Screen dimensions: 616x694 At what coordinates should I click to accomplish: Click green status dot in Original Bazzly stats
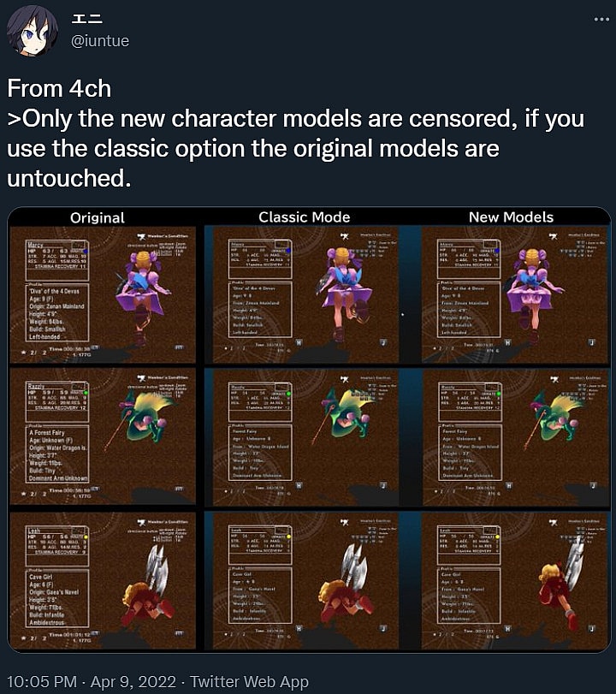tap(86, 393)
